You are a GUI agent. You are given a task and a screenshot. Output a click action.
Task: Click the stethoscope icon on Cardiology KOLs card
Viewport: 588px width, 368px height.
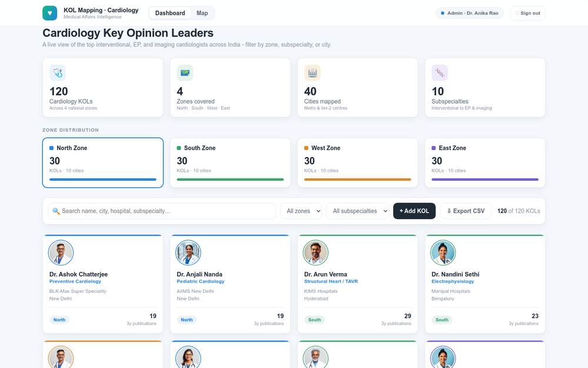coord(58,72)
